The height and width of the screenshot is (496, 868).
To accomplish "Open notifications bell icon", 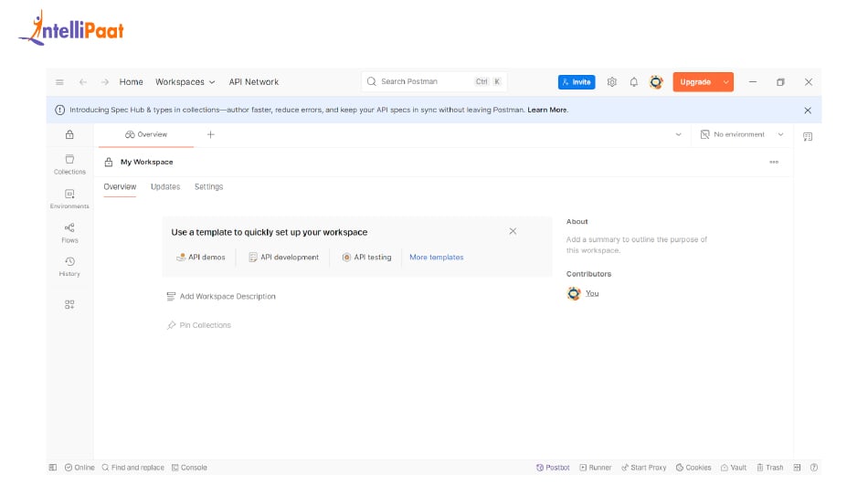I will click(634, 82).
